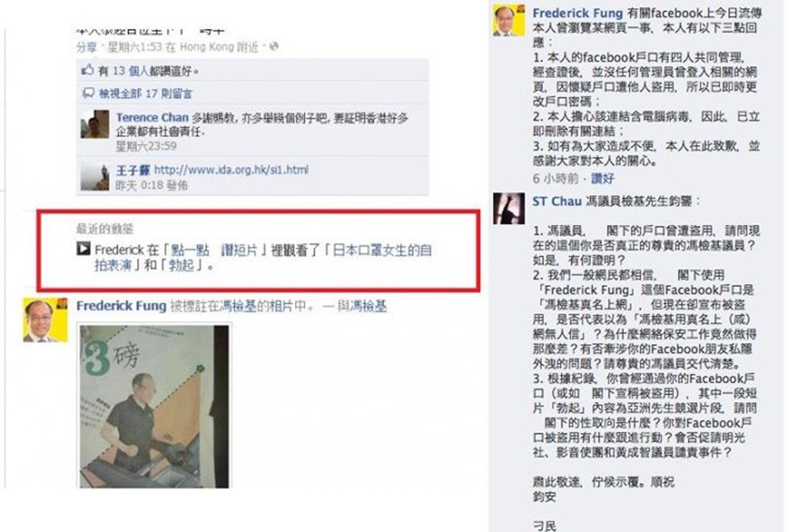The image size is (788, 532).
Task: Open 王子�García's small avatar thumbnail
Action: tap(95, 176)
